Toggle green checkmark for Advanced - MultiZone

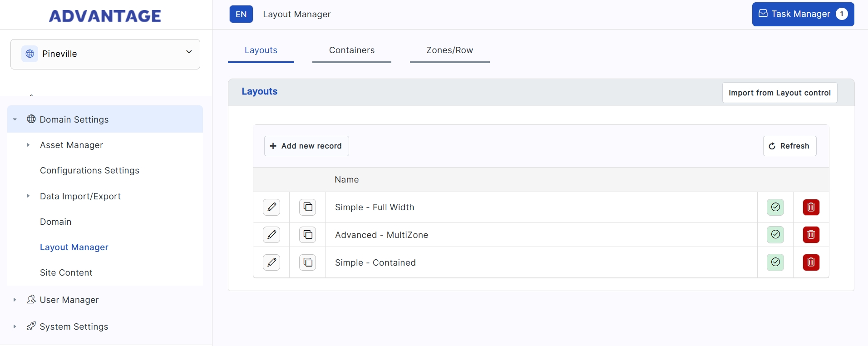775,235
